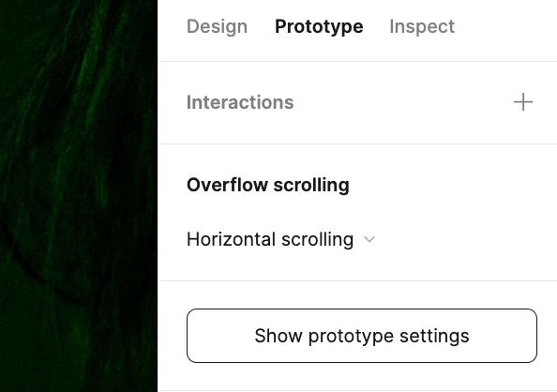Change overflow behavior from Horizontal scrolling
This screenshot has height=392, width=557.
(280, 239)
